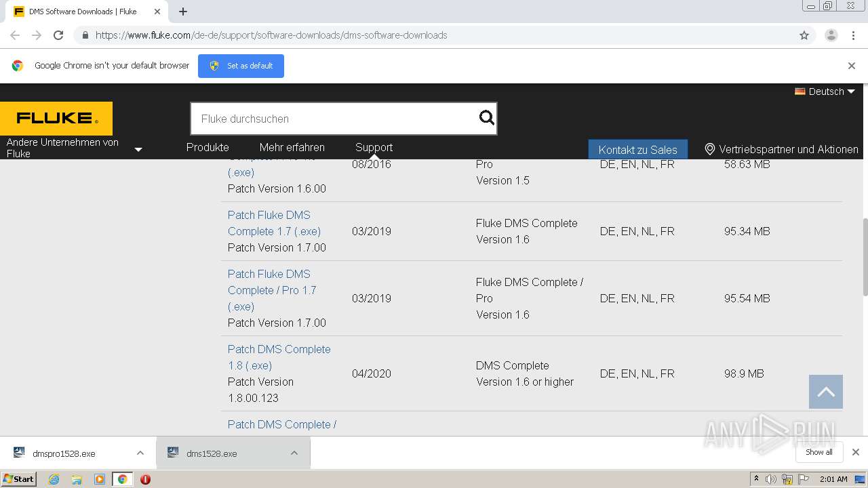
Task: Open Vertriebspartner und Aktionen link
Action: coord(789,149)
